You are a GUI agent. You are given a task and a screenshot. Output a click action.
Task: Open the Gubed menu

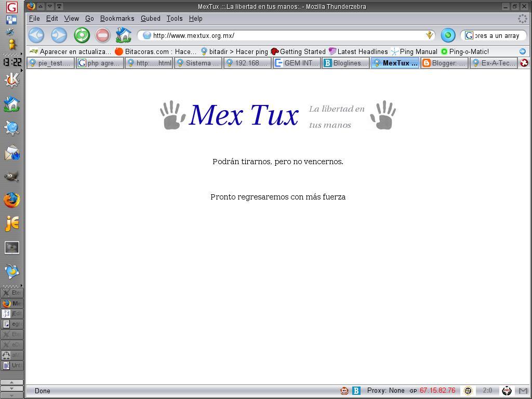click(x=150, y=19)
